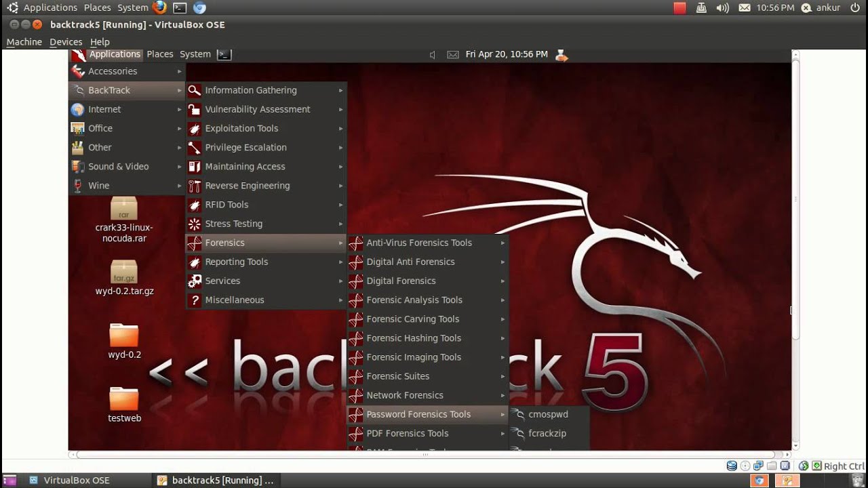The image size is (868, 488).
Task: Open the RFID Tools menu entry
Action: click(x=267, y=205)
